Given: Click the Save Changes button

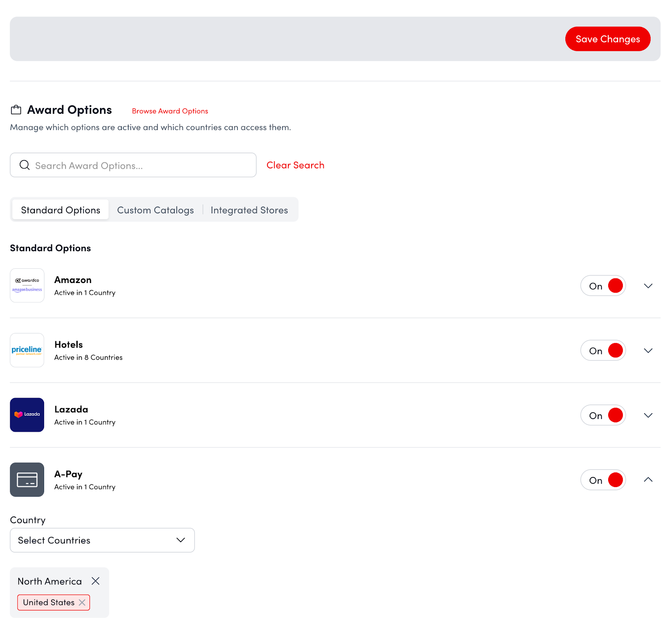Looking at the screenshot, I should pos(607,39).
